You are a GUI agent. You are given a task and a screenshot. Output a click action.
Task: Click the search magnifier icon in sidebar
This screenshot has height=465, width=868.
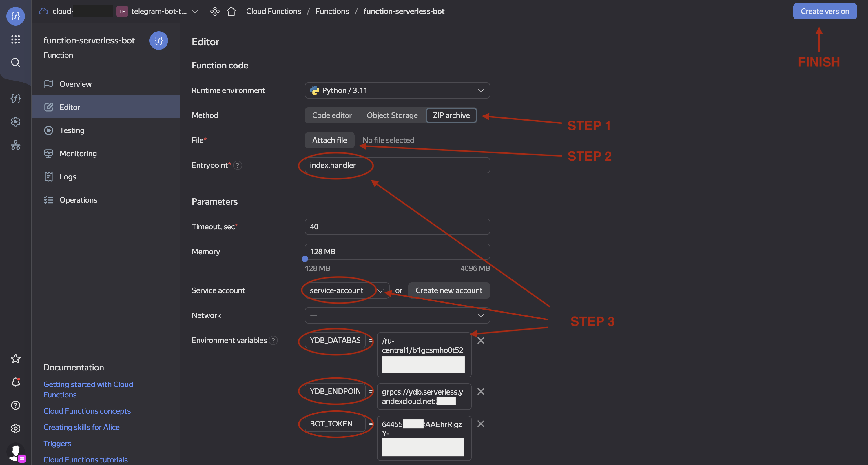pyautogui.click(x=16, y=63)
